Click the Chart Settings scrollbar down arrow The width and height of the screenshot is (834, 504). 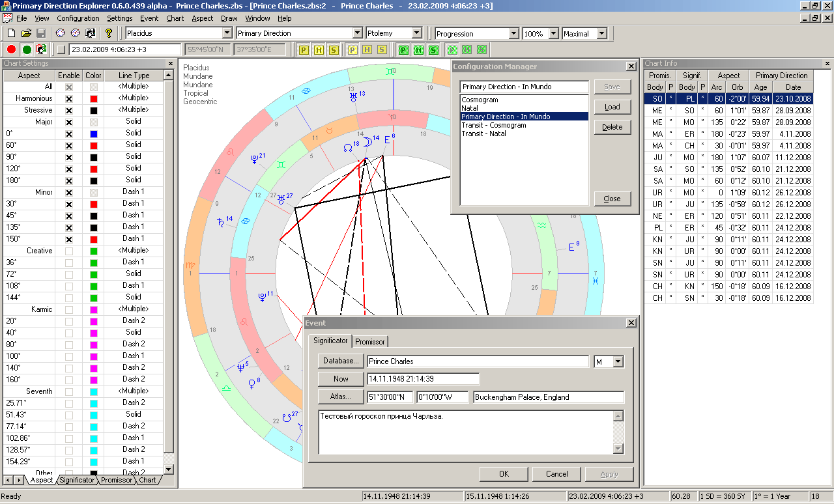point(169,469)
